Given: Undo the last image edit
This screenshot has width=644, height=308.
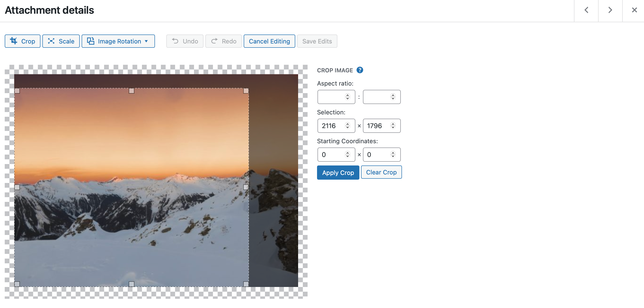Looking at the screenshot, I should (x=185, y=41).
